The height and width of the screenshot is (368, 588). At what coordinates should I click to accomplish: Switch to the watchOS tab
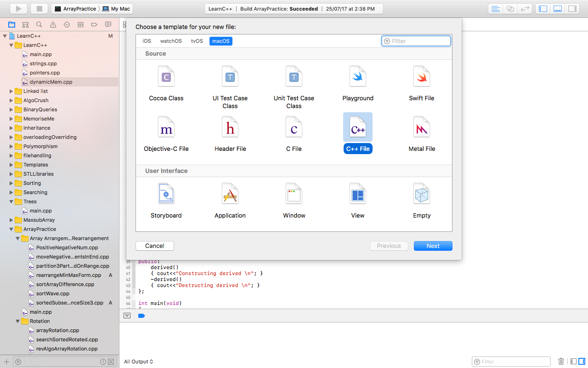coord(171,41)
